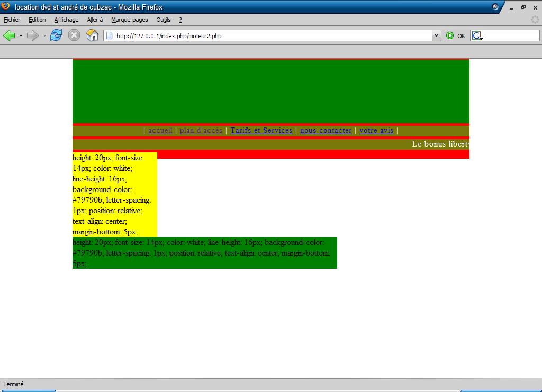Viewport: 542px width, 392px height.
Task: Expand the address bar URL dropdown
Action: (436, 35)
